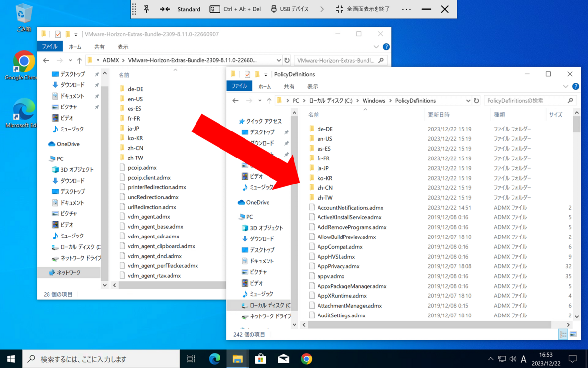Open Task View from taskbar
The height and width of the screenshot is (368, 588).
pyautogui.click(x=191, y=359)
